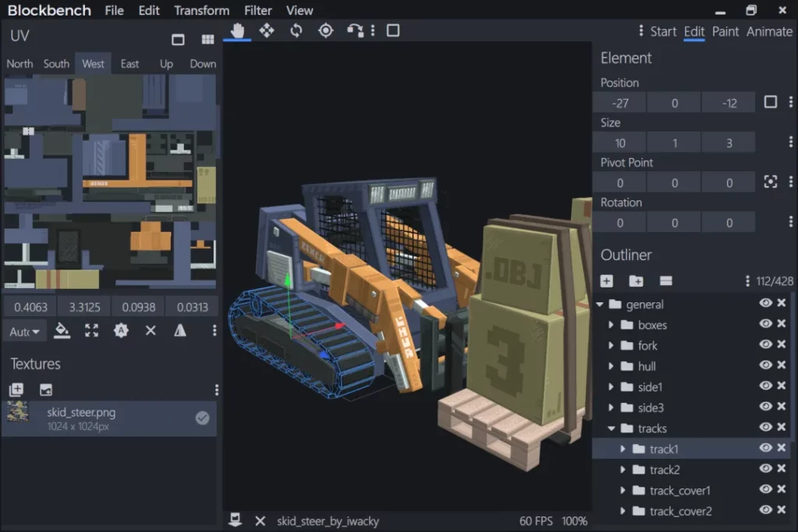
Task: Click the add cube icon in Outliner
Action: (606, 280)
